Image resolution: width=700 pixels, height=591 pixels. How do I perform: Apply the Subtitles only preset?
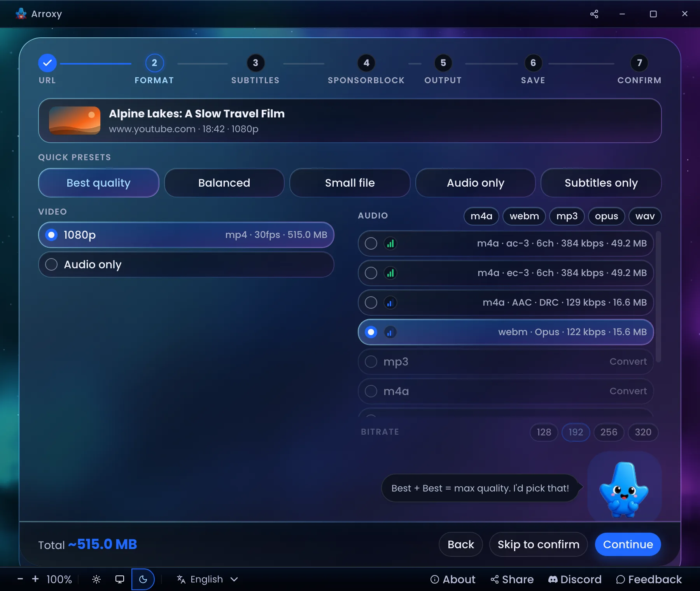click(x=601, y=183)
